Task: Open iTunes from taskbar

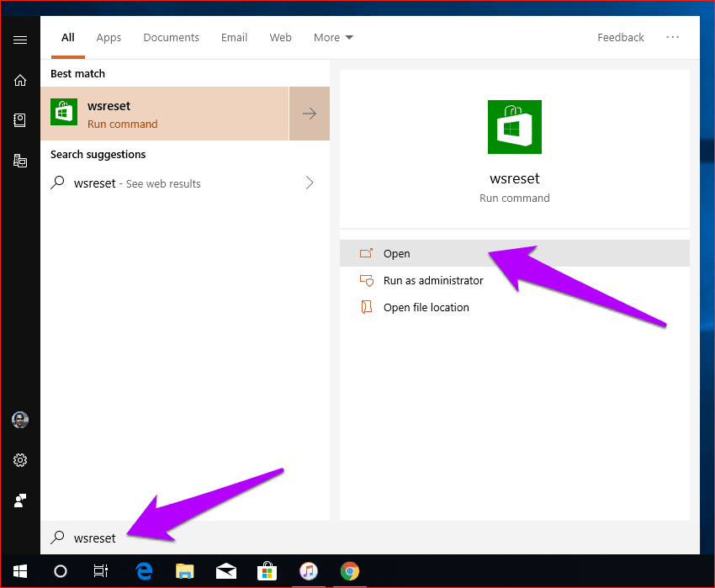Action: pyautogui.click(x=309, y=571)
